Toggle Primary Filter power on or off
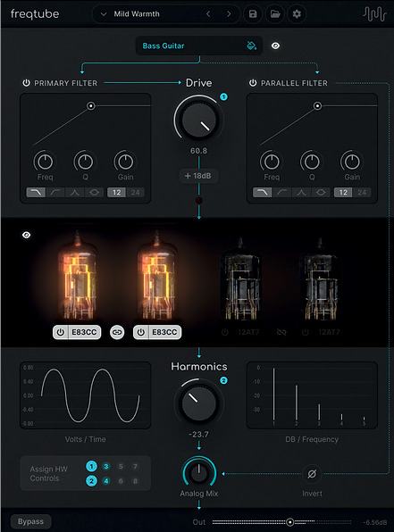The height and width of the screenshot is (532, 394). click(26, 83)
